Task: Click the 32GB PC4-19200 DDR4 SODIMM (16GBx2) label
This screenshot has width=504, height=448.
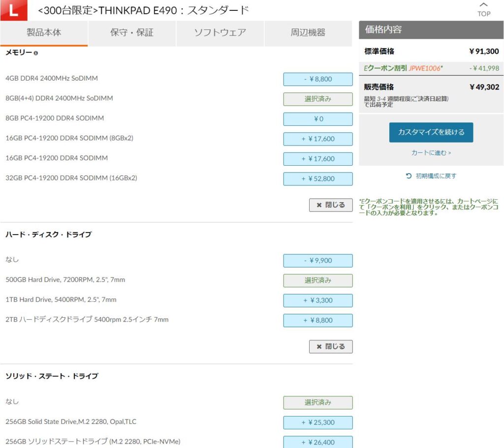Action: [71, 178]
